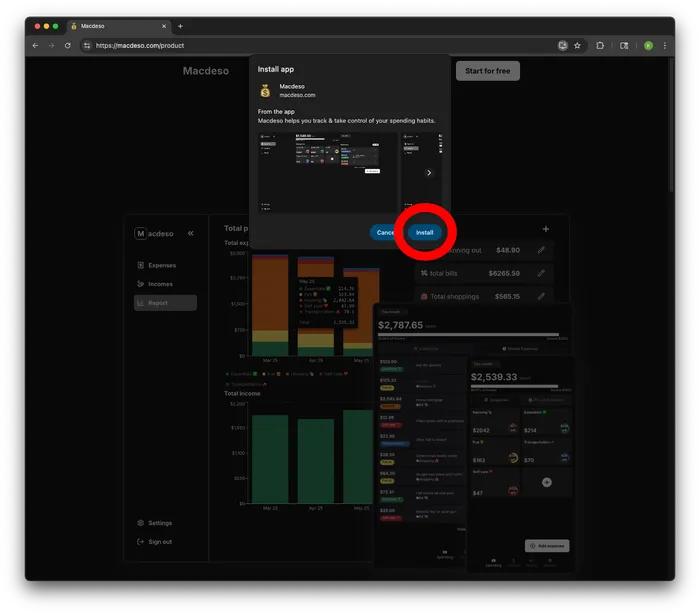700x614 pixels.
Task: Click the macdeso.com text in the dialog
Action: [297, 95]
